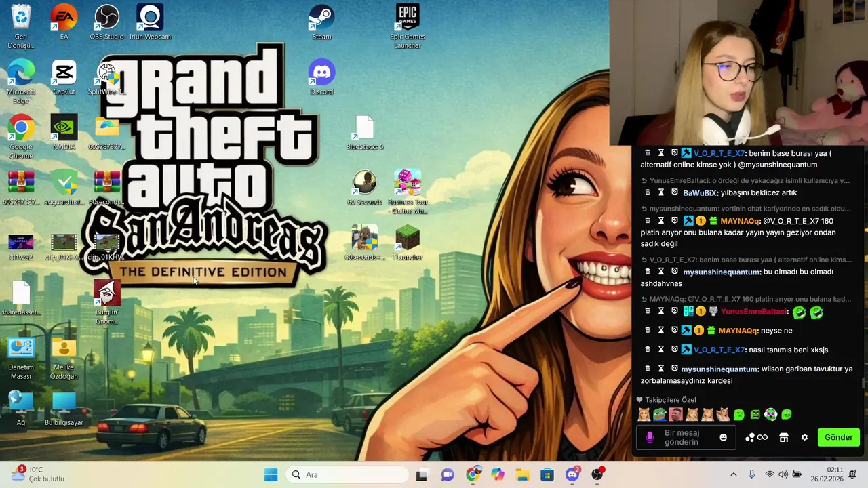The width and height of the screenshot is (868, 488).
Task: Open the Recycle Bin (Geri Dönüşüm) desktop icon
Action: point(21,26)
